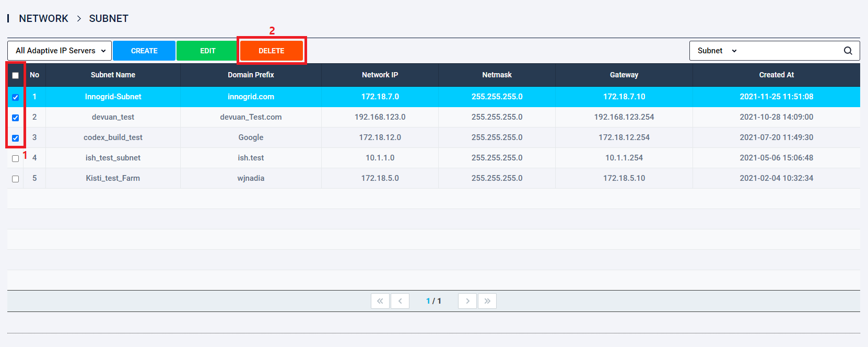Open All Adaptive IP Servers dropdown
The height and width of the screenshot is (347, 868).
(x=60, y=51)
